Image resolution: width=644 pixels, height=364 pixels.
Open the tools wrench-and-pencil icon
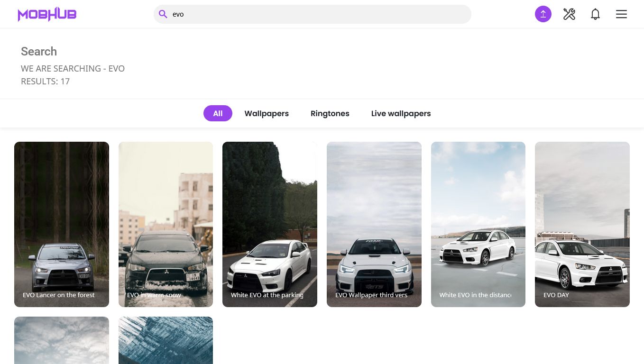point(569,14)
